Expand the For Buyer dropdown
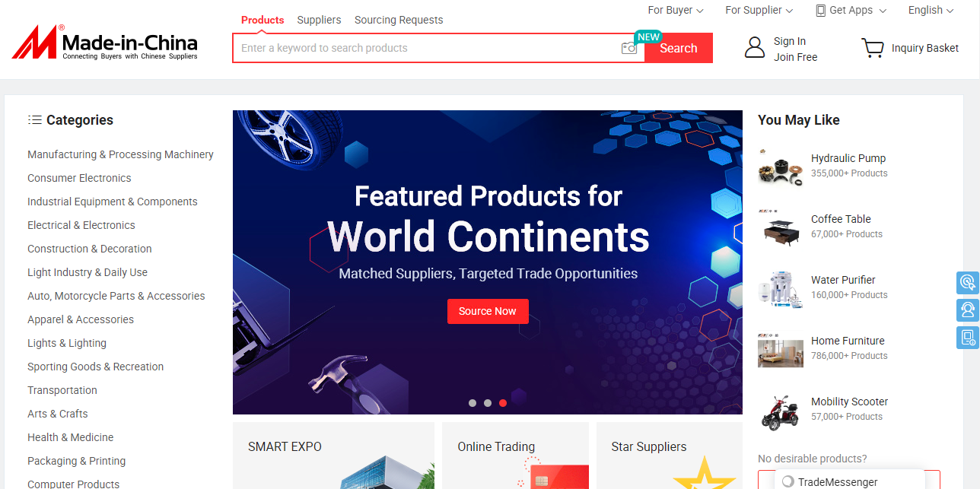 point(676,10)
